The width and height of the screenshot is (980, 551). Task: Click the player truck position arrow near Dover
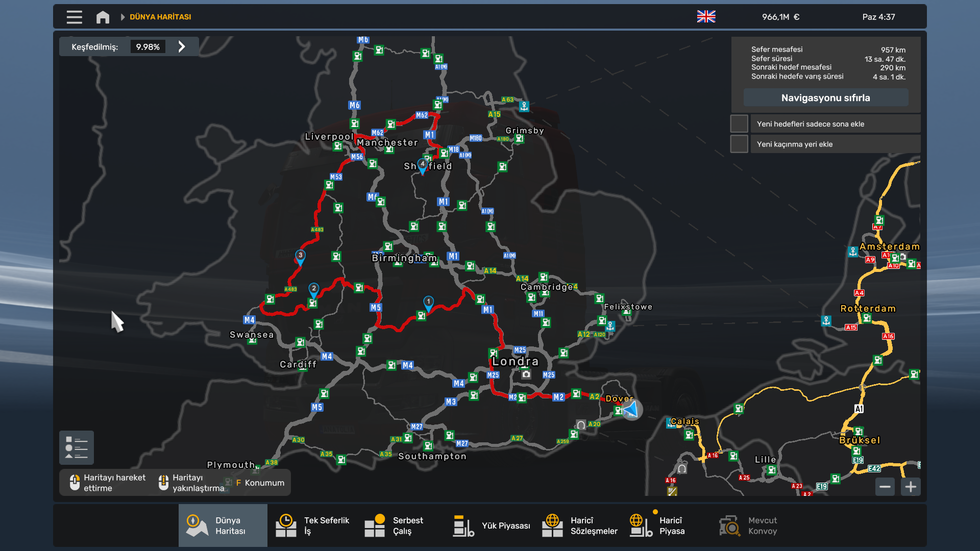(x=631, y=409)
